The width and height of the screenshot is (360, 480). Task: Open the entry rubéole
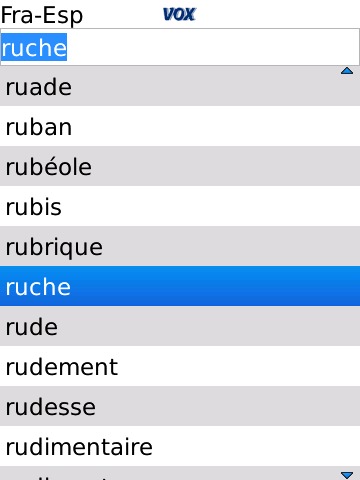[x=180, y=166]
